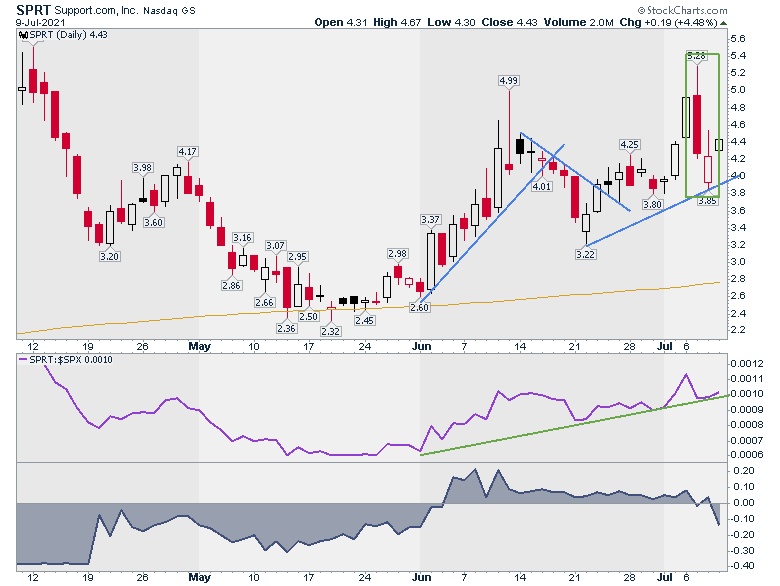Click the 2.32 lowest price label
This screenshot has height=586, width=780.
click(x=330, y=331)
